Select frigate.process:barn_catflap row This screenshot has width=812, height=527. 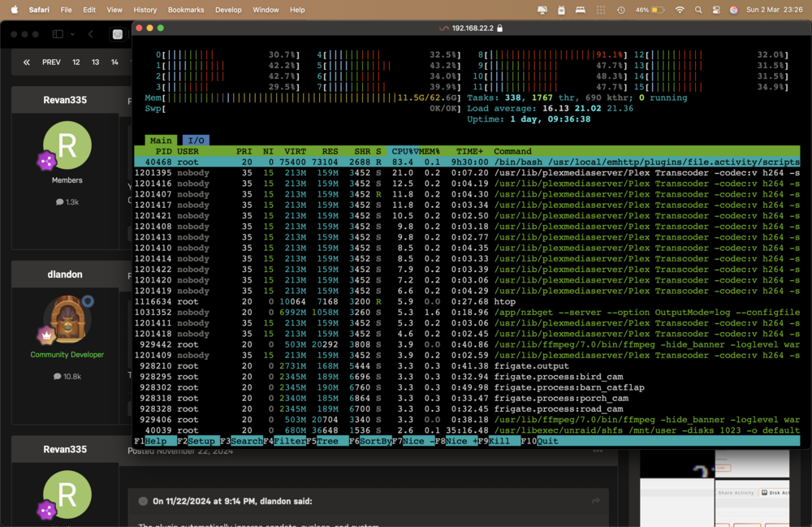[467, 387]
